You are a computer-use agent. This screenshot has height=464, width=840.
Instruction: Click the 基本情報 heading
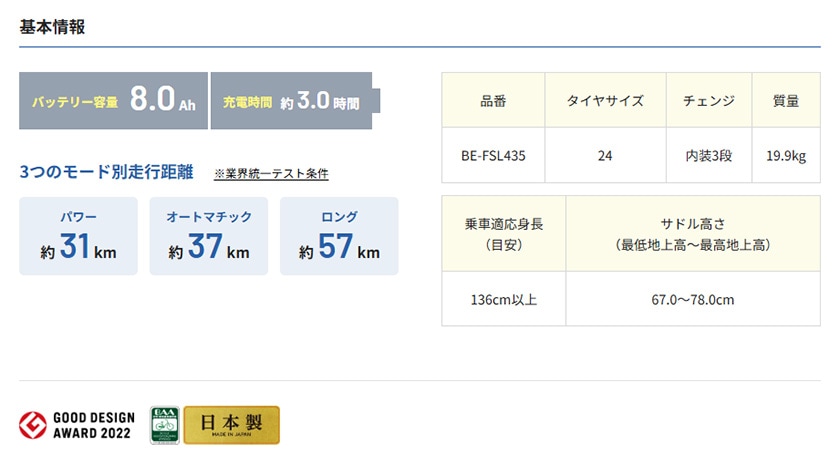click(x=52, y=27)
